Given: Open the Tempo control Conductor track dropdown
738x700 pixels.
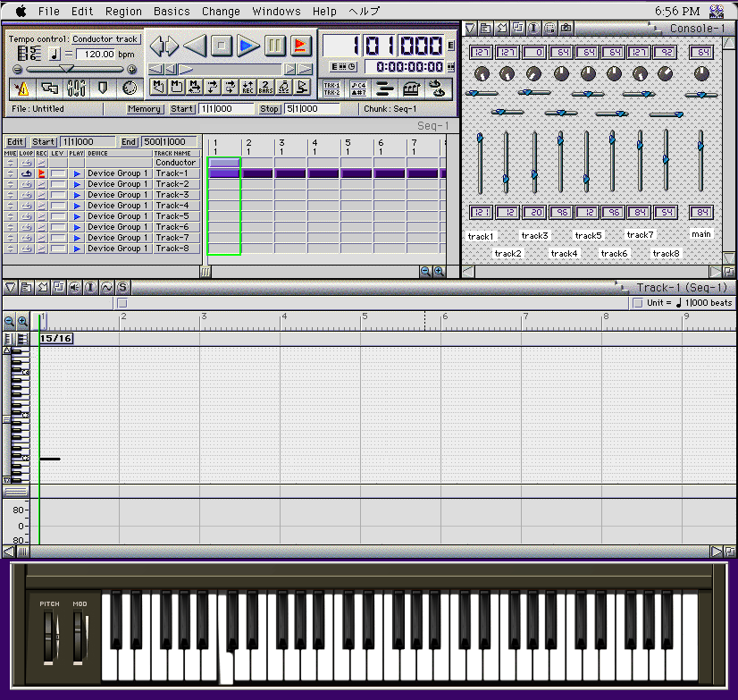Looking at the screenshot, I should (105, 39).
